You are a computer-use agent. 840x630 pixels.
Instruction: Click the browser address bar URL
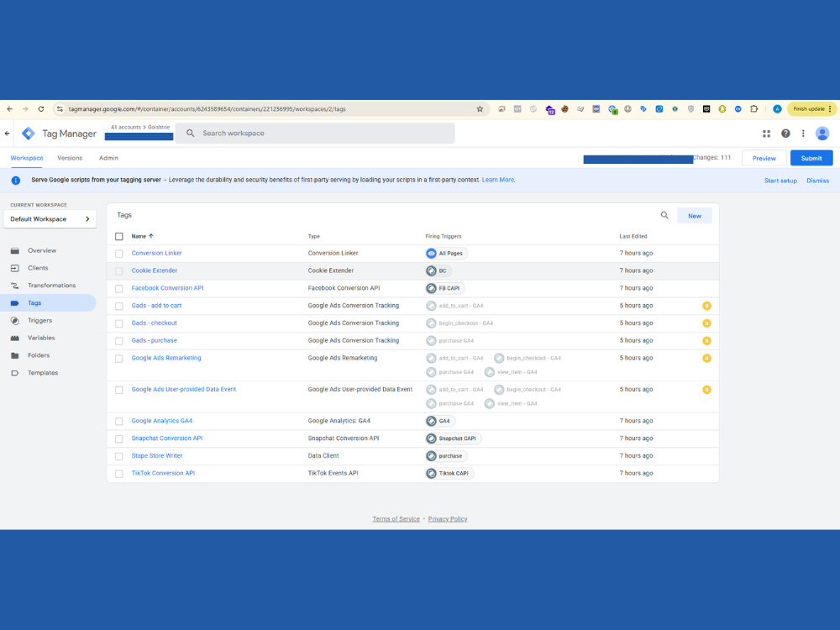[x=207, y=108]
